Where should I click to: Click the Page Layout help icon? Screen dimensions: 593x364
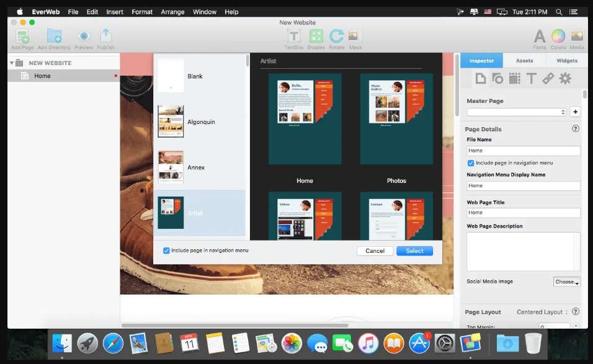[x=575, y=311]
